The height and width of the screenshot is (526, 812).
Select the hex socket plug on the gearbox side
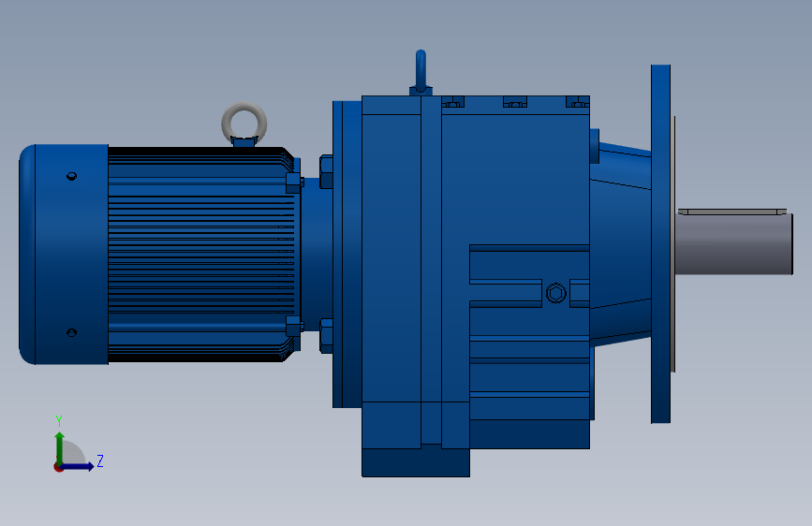tap(556, 294)
